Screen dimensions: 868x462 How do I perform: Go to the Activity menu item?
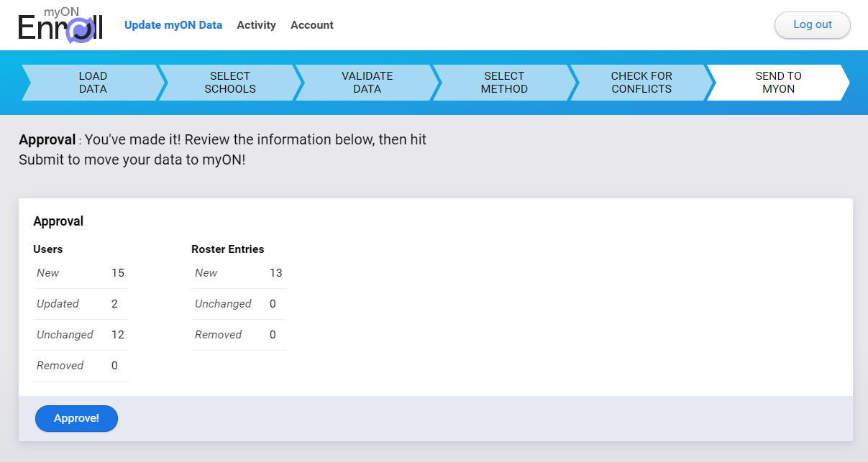pos(256,25)
